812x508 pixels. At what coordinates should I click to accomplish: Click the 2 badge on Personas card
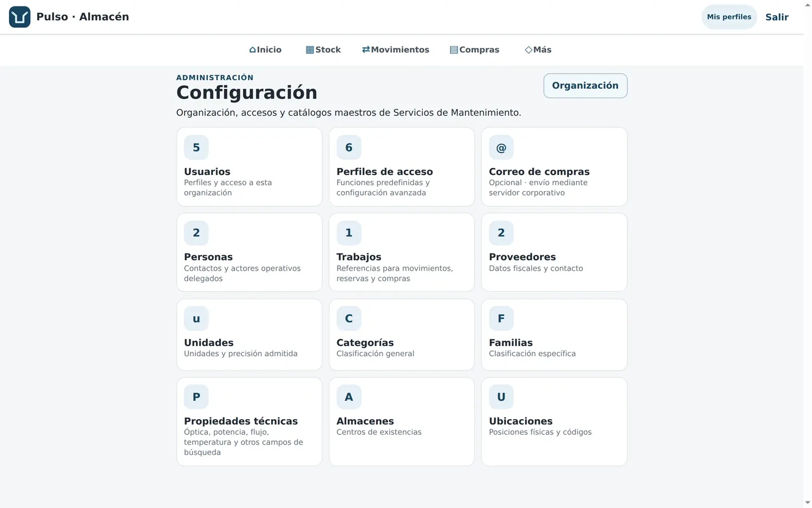click(197, 233)
